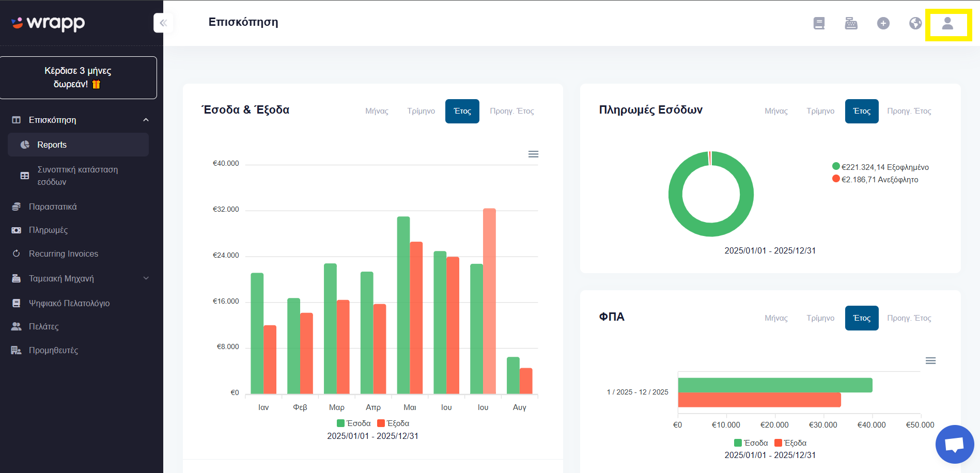Open the cash register icon in header
This screenshot has height=473, width=980.
pos(851,23)
